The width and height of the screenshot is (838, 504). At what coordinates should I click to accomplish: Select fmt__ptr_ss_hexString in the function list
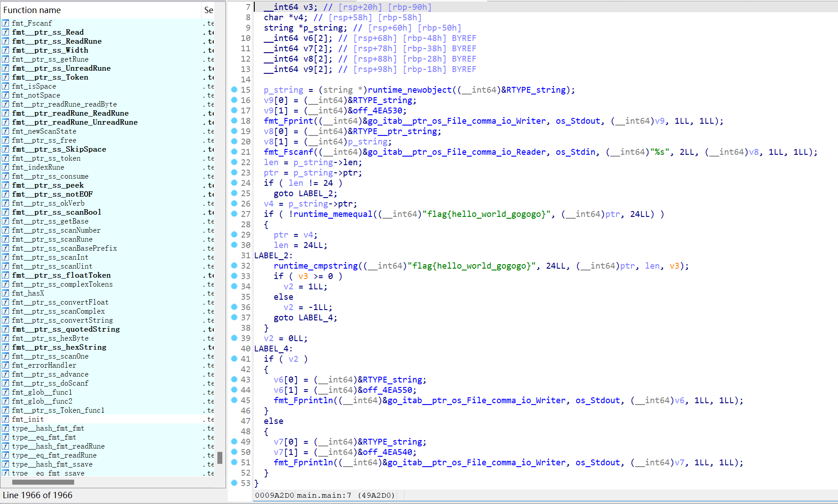point(59,347)
